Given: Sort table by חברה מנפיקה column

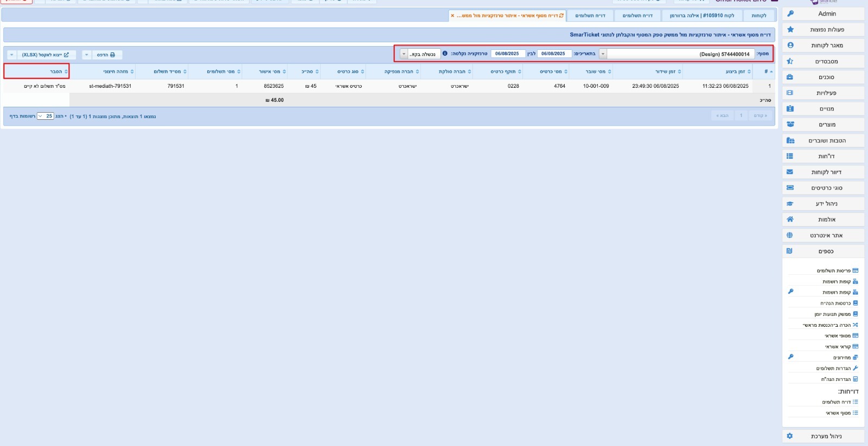Looking at the screenshot, I should coord(394,72).
